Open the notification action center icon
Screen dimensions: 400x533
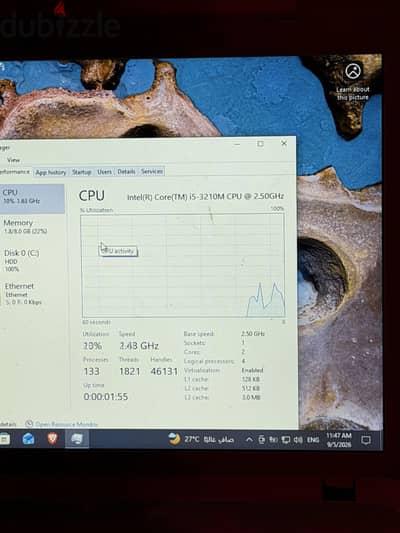coord(366,440)
